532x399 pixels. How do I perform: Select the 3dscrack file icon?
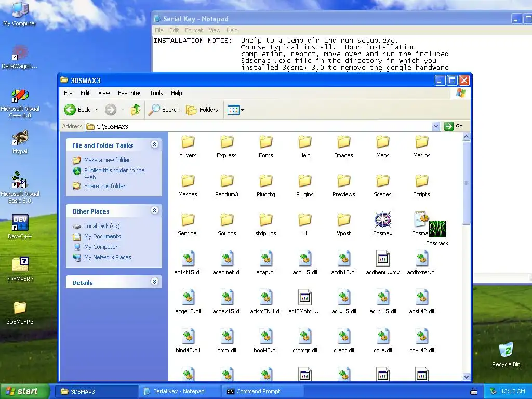(437, 229)
